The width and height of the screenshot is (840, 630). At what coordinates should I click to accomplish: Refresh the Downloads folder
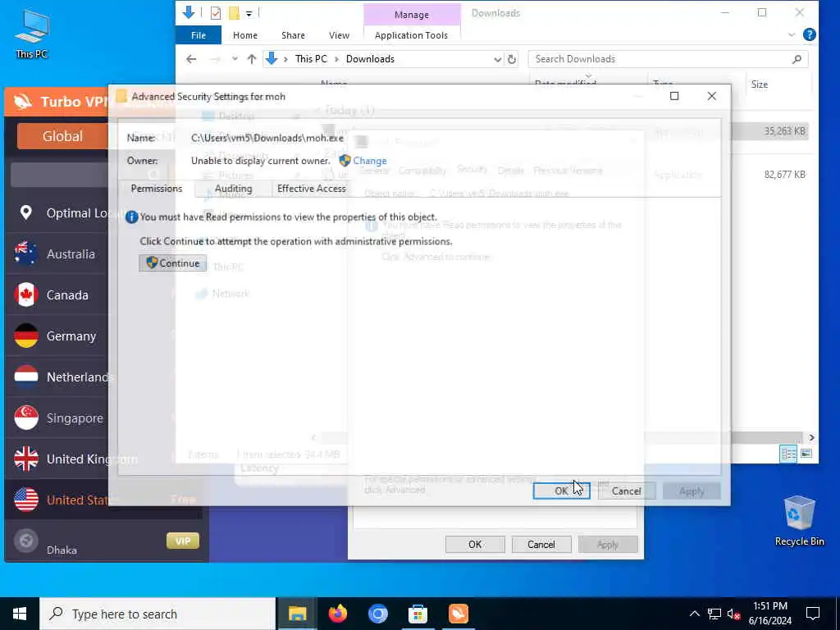point(512,59)
